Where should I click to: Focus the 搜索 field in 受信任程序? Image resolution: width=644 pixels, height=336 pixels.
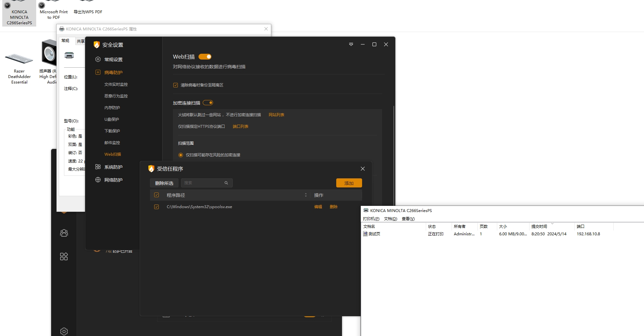[x=207, y=183]
